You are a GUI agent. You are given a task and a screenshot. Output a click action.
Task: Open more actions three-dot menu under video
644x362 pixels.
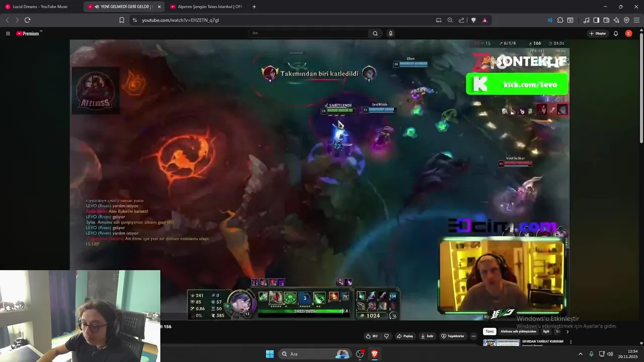click(x=473, y=336)
